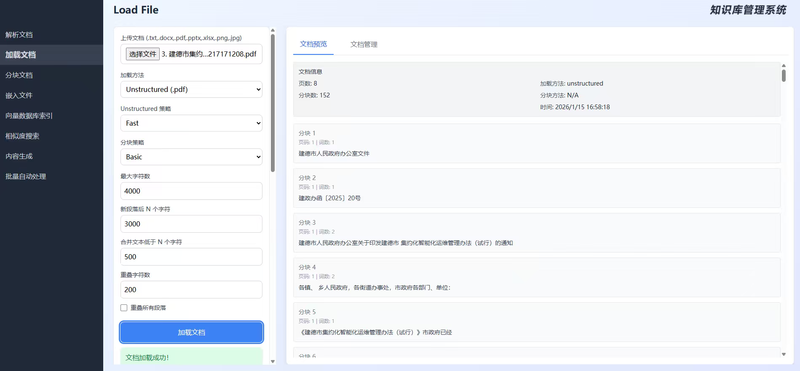This screenshot has width=800, height=371.
Task: Select 分块文档 sidebar item
Action: point(19,75)
